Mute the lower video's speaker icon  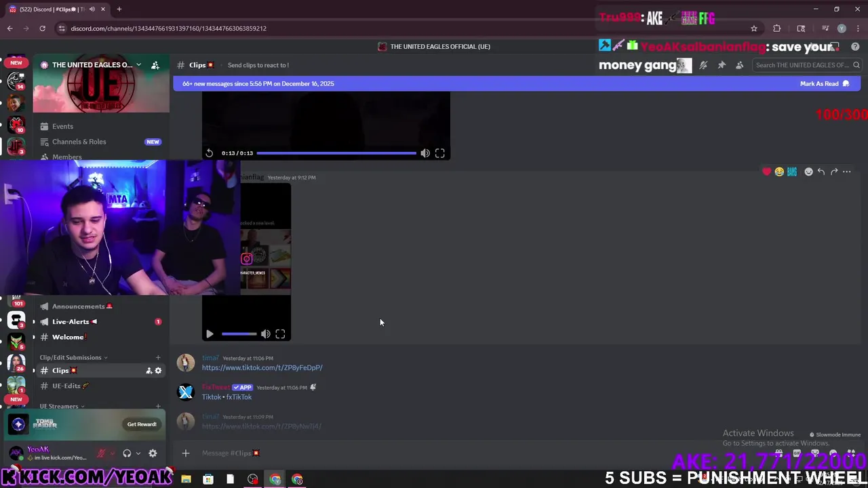point(266,334)
